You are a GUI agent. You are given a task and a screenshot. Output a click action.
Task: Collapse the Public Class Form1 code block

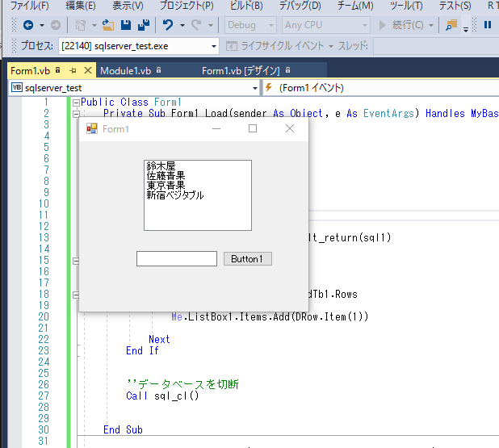tap(76, 103)
